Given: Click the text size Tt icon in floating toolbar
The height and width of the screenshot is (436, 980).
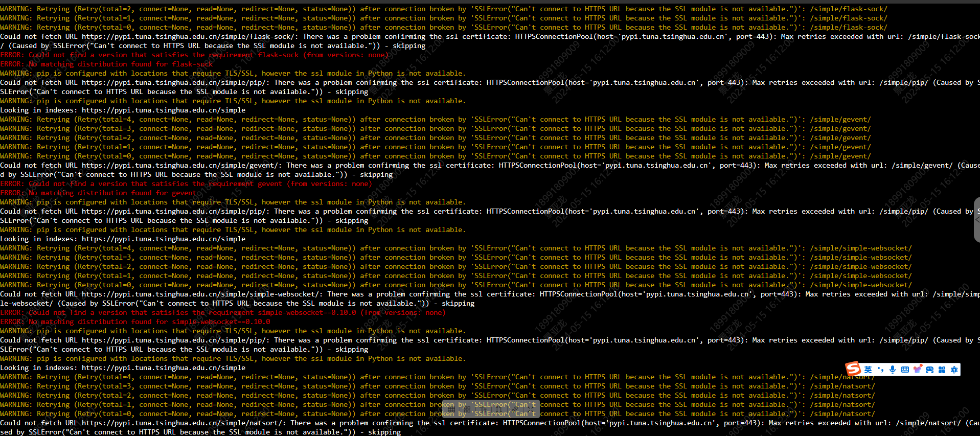Looking at the screenshot, I should [483, 409].
